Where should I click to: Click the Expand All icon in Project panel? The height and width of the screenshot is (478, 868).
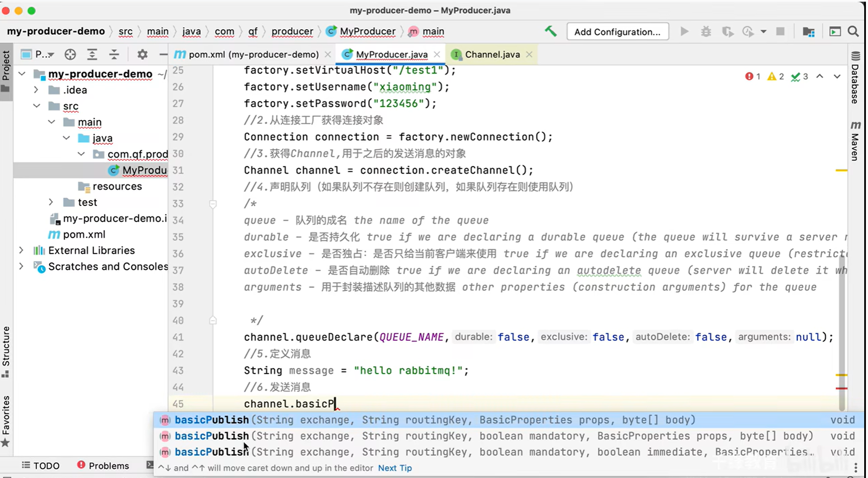click(x=92, y=54)
